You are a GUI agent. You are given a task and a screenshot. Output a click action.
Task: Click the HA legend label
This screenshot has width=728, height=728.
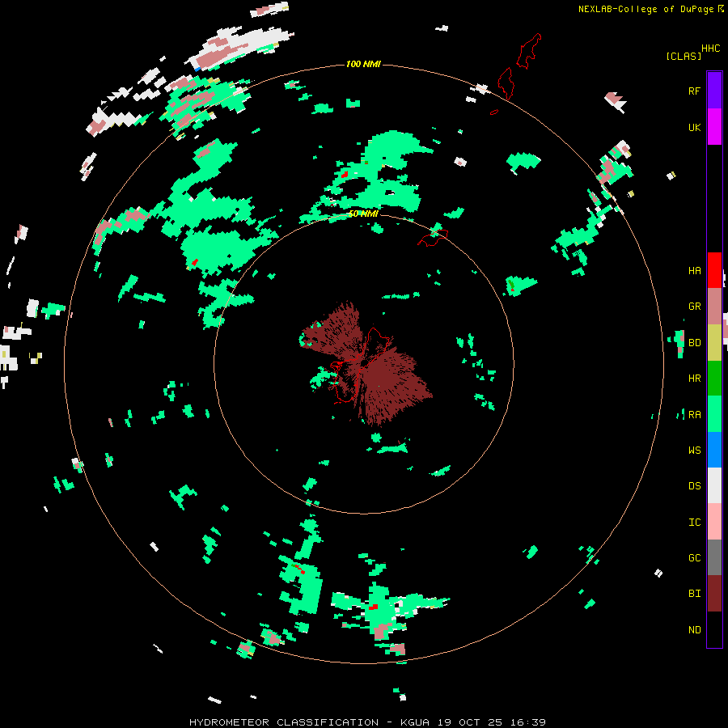point(694,270)
